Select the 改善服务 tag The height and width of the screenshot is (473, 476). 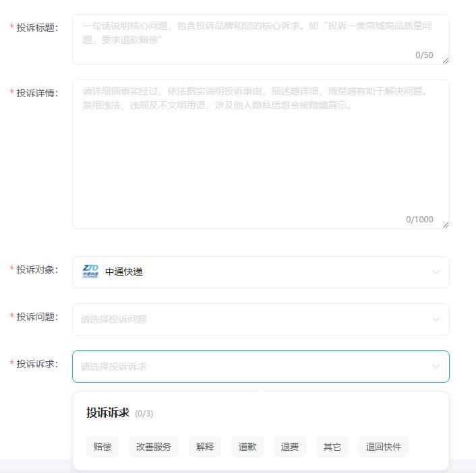154,447
